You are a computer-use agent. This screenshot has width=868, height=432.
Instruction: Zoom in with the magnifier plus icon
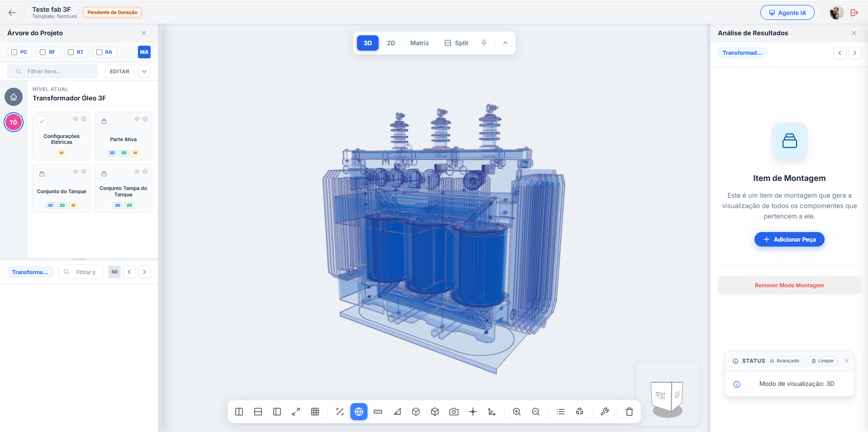pos(517,412)
